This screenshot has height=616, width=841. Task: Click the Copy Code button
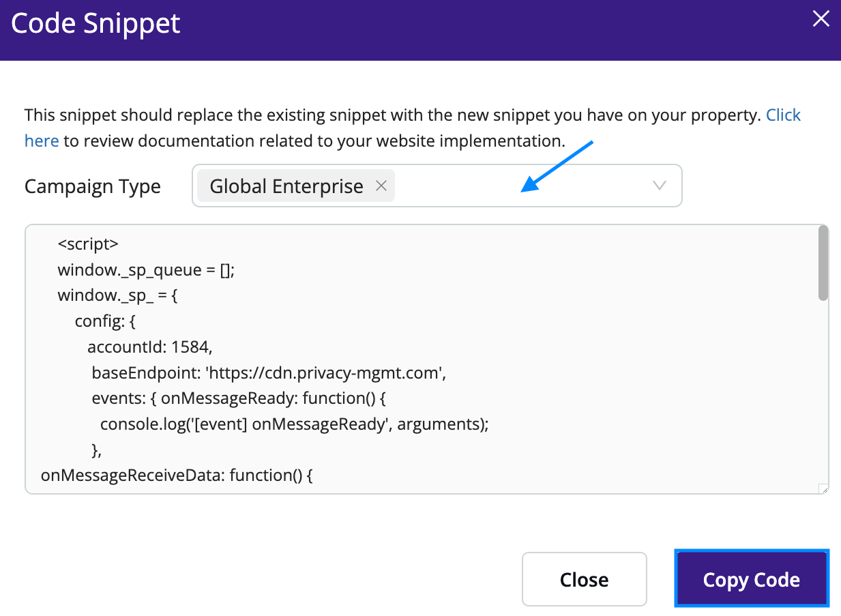(x=752, y=579)
